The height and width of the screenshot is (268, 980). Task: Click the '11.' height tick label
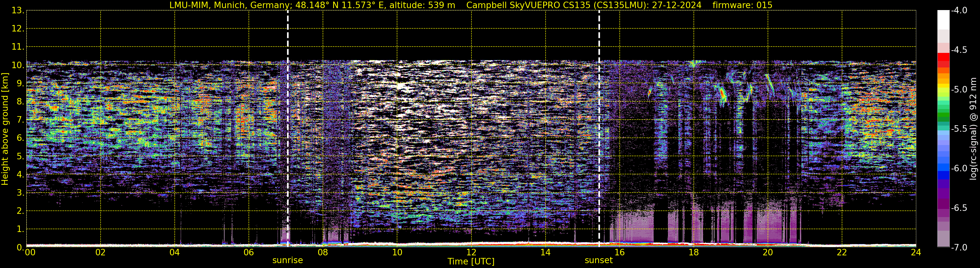pyautogui.click(x=18, y=47)
